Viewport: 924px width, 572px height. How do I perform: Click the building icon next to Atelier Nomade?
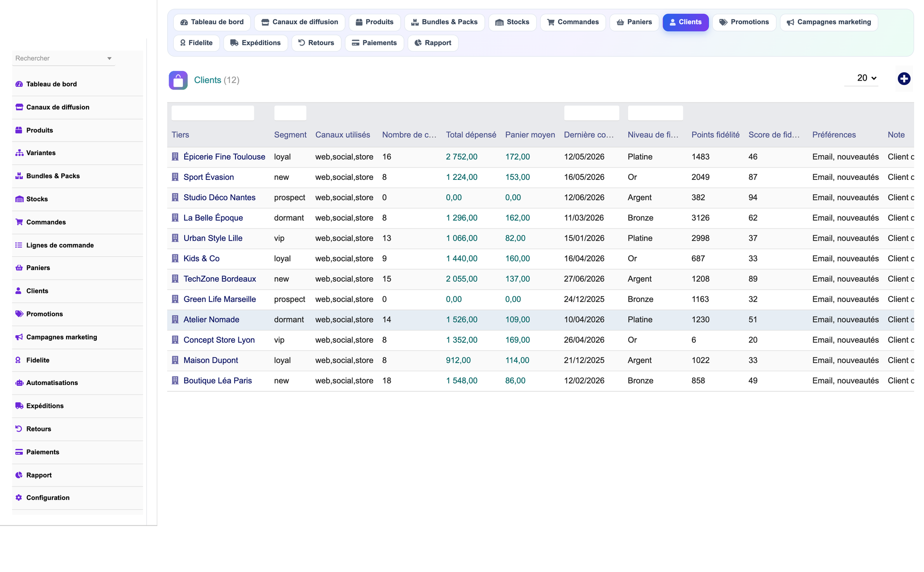point(175,320)
